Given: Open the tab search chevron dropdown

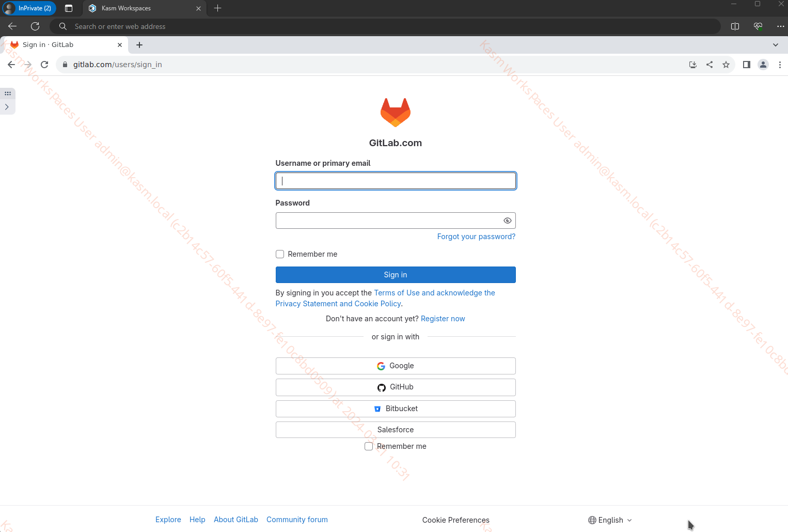Looking at the screenshot, I should click(775, 45).
